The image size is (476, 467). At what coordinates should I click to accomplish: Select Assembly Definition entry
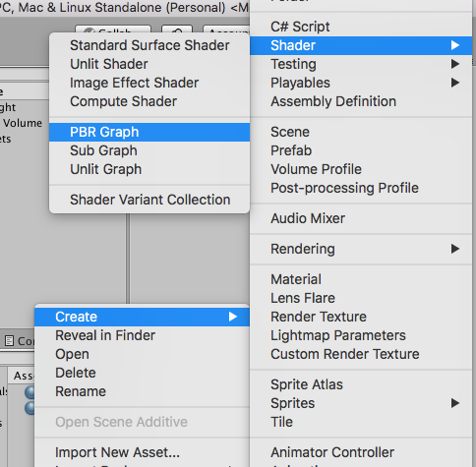(x=361, y=101)
